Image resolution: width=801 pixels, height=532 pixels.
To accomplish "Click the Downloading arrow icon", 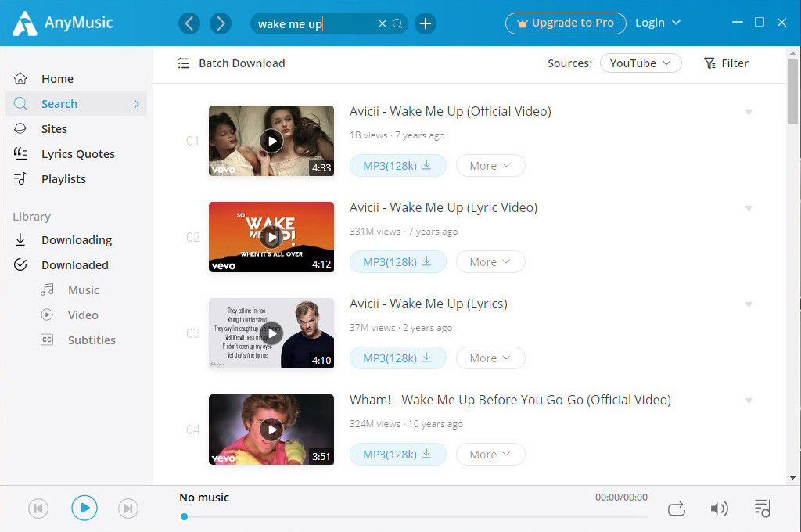I will (20, 239).
